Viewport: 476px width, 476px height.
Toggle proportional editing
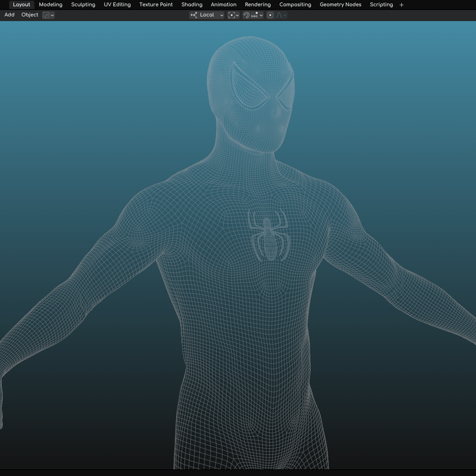(270, 15)
